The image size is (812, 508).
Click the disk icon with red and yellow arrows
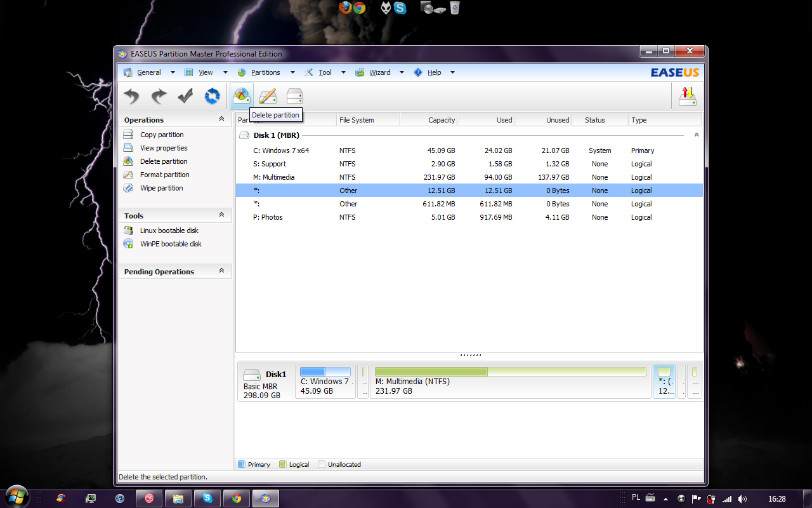(x=687, y=97)
